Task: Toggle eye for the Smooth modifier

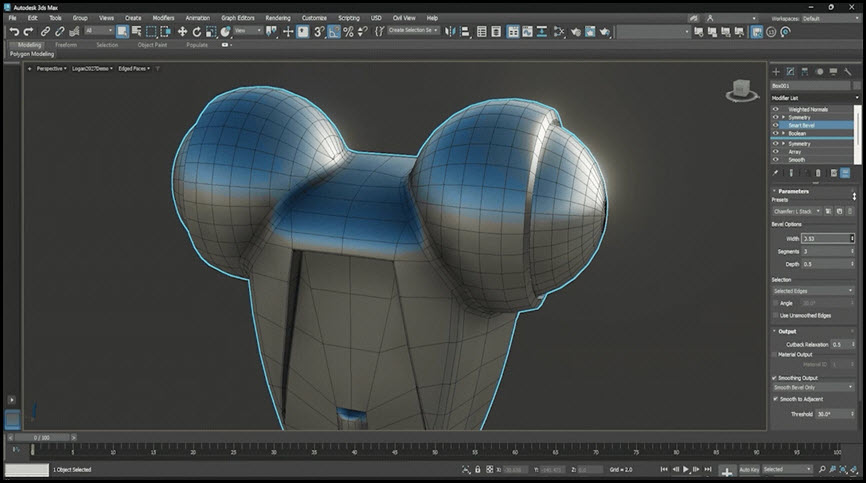Action: pyautogui.click(x=775, y=160)
